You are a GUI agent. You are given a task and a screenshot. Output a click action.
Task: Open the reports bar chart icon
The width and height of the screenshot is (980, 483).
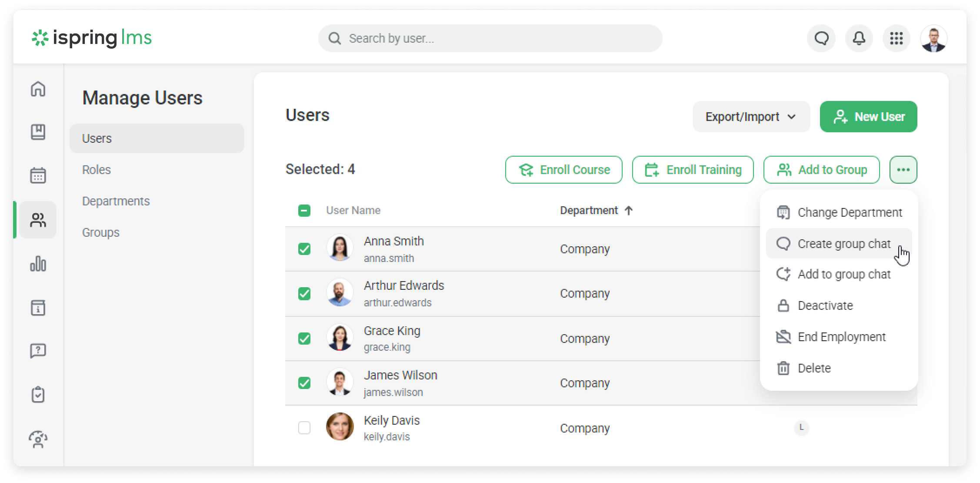(x=38, y=264)
